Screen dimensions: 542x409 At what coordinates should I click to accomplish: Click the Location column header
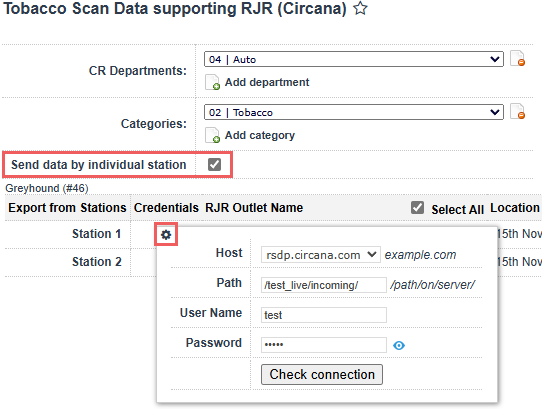[515, 208]
